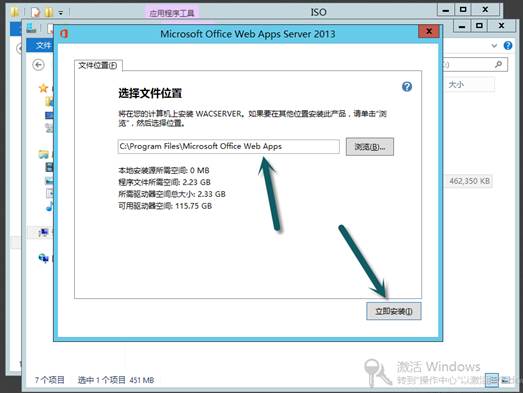Switch to large icons view in status bar

(x=505, y=380)
